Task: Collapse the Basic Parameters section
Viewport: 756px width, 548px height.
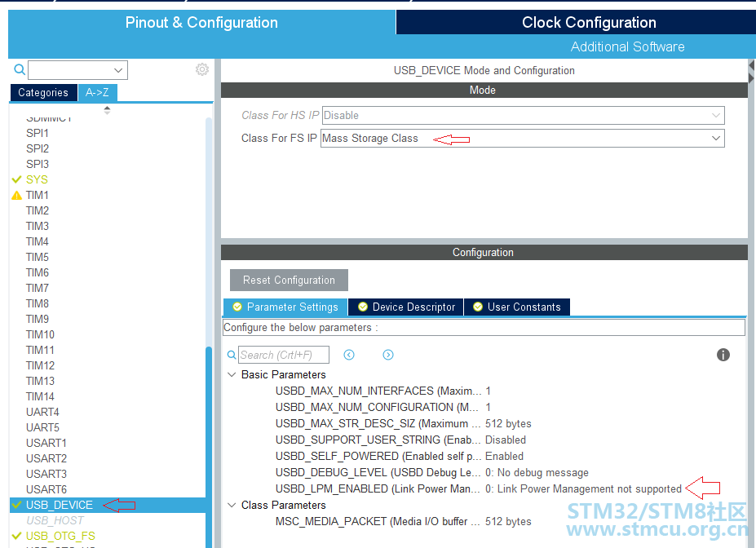Action: [232, 374]
